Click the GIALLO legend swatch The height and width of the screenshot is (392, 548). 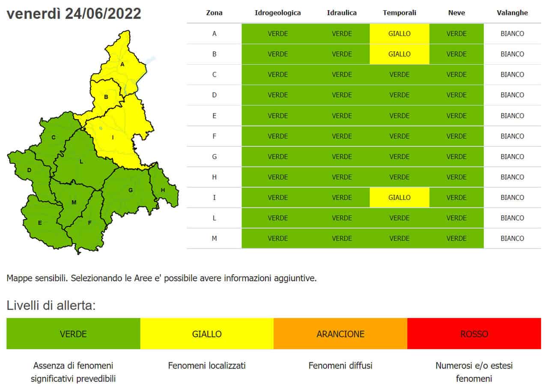coord(207,334)
